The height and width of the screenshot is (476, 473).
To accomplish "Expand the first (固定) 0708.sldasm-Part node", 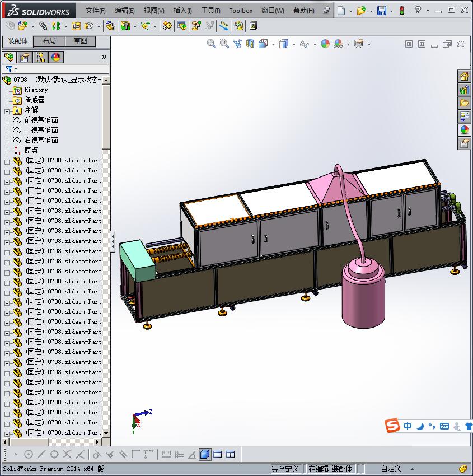I will tap(7, 162).
